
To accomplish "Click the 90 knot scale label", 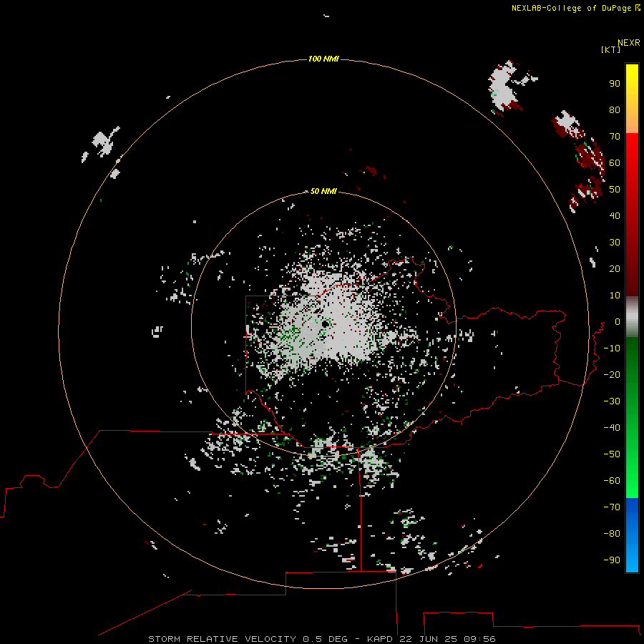I will [615, 84].
